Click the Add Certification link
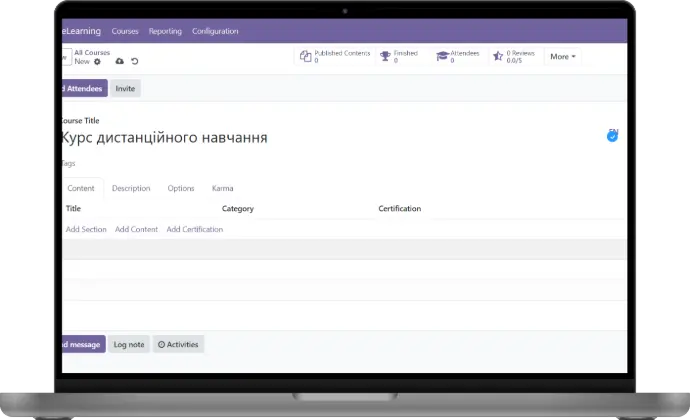 pyautogui.click(x=194, y=229)
